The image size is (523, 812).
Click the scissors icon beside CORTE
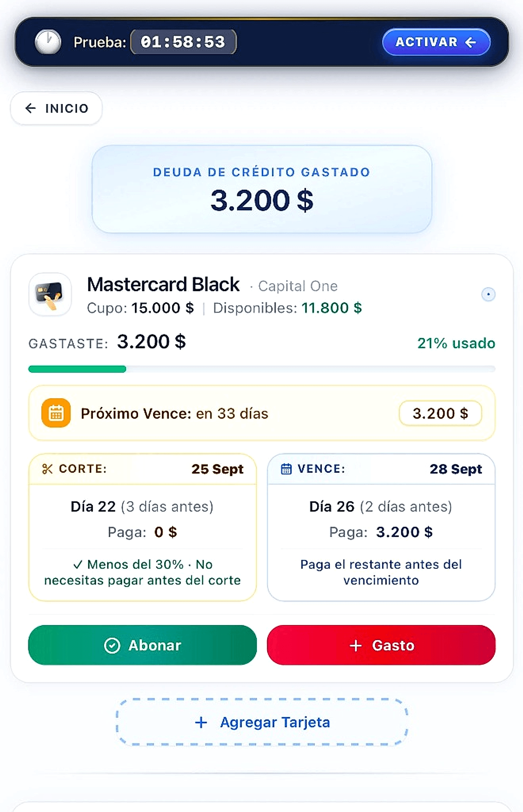[x=47, y=469]
